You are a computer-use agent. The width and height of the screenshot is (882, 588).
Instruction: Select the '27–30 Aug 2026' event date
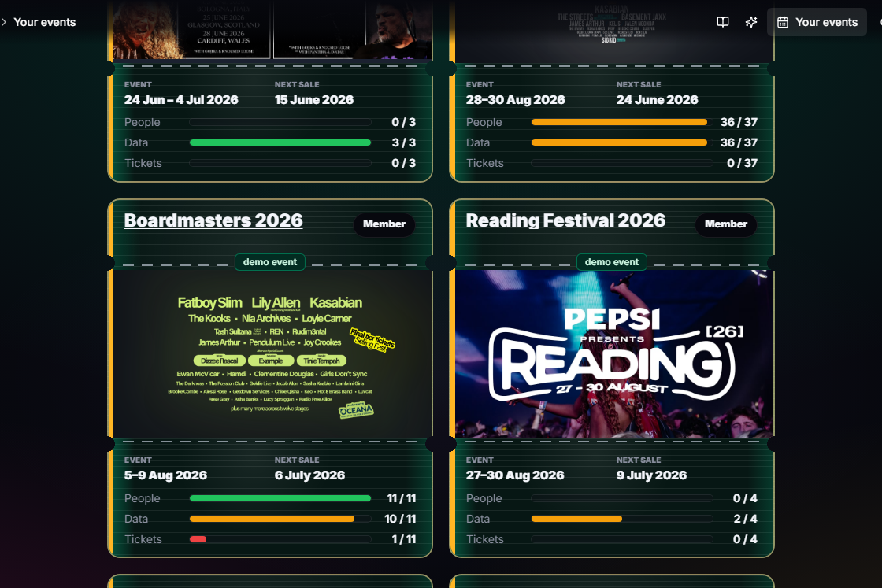(515, 475)
